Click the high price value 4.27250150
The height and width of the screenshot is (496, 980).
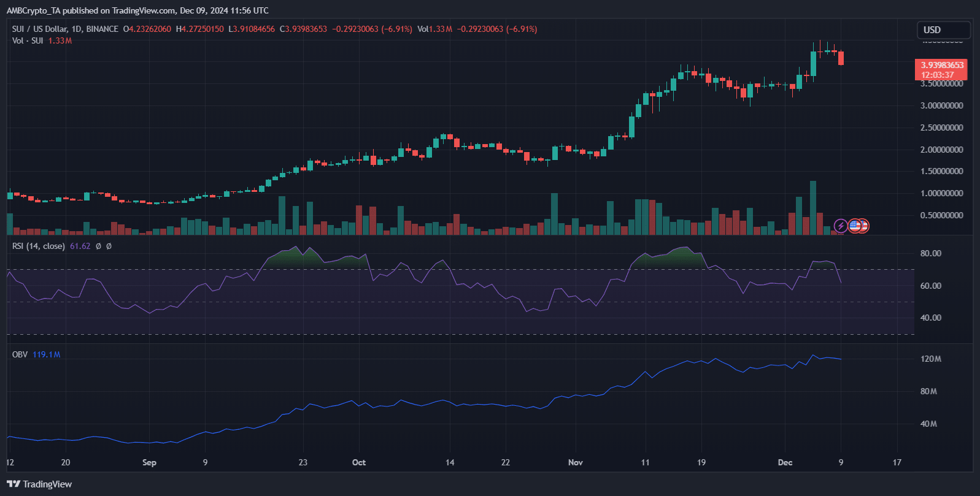point(203,29)
